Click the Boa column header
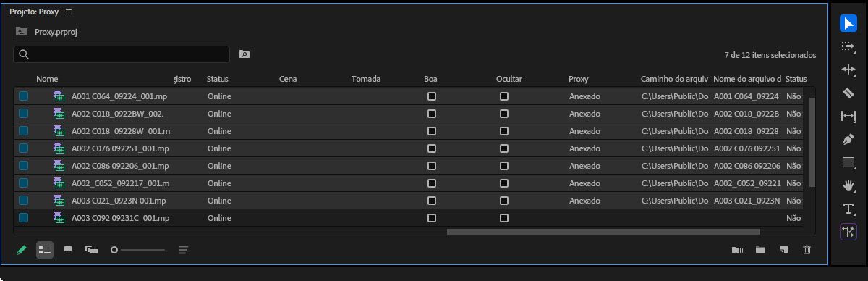The height and width of the screenshot is (281, 868). click(x=430, y=79)
